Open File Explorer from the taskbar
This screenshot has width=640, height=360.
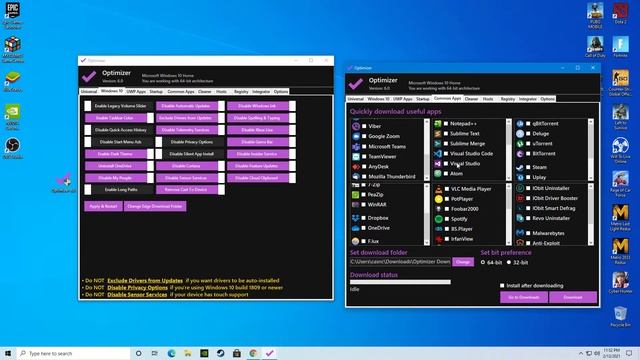pos(188,353)
